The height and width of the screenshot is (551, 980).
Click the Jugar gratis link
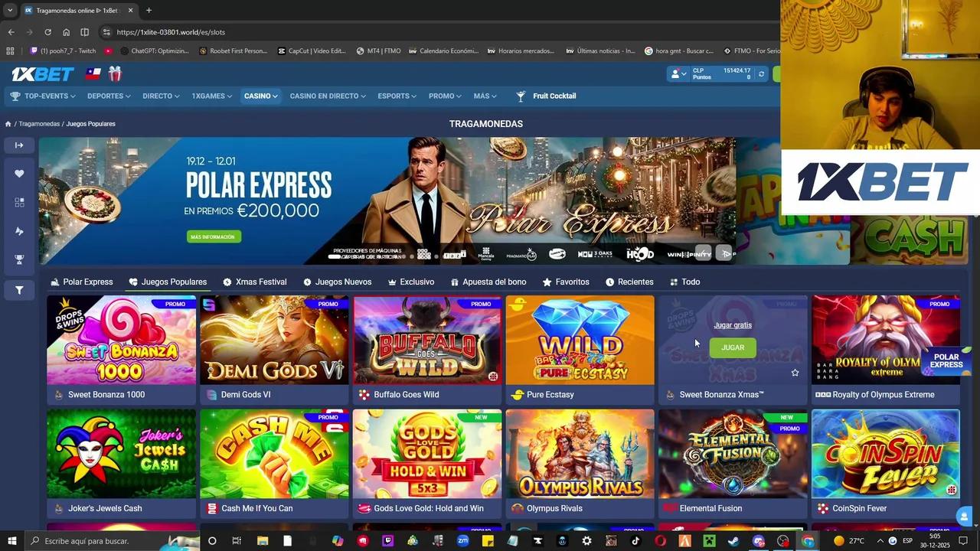coord(733,325)
